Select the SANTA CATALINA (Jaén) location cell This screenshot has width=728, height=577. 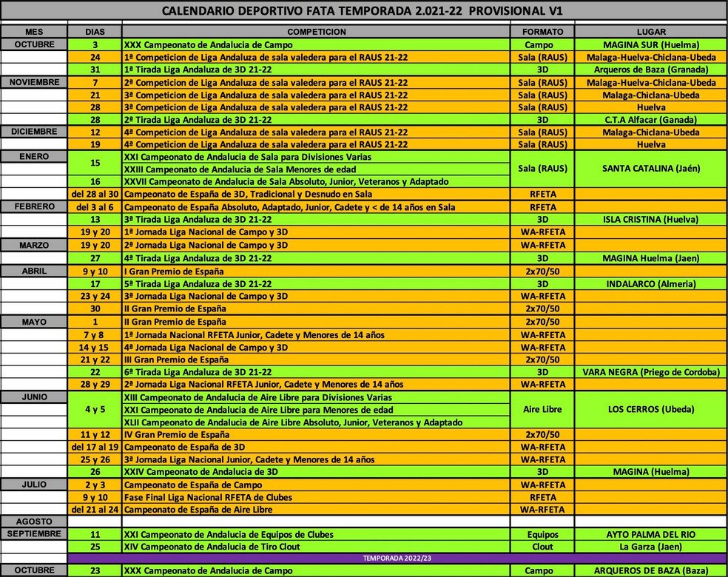click(650, 169)
